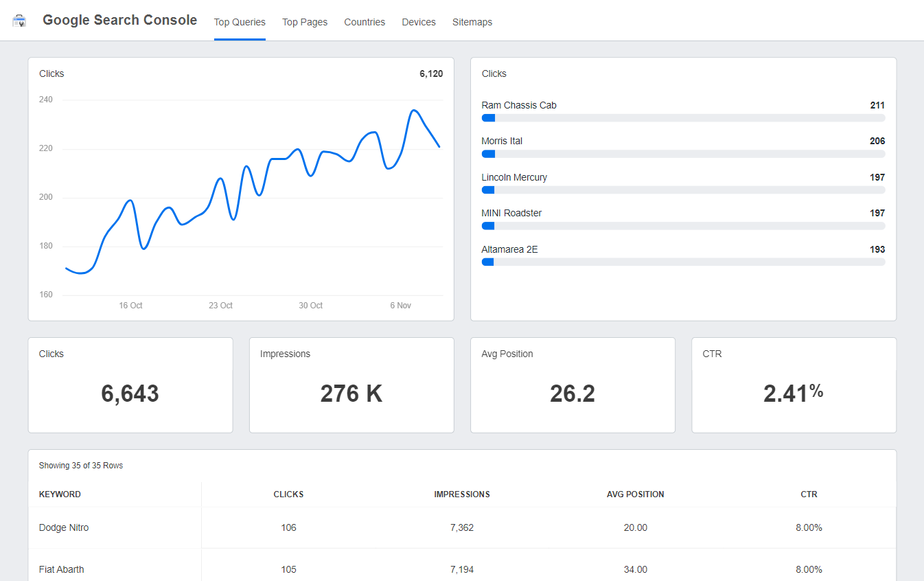Sort table by the KEYWORD column header

pyautogui.click(x=60, y=494)
